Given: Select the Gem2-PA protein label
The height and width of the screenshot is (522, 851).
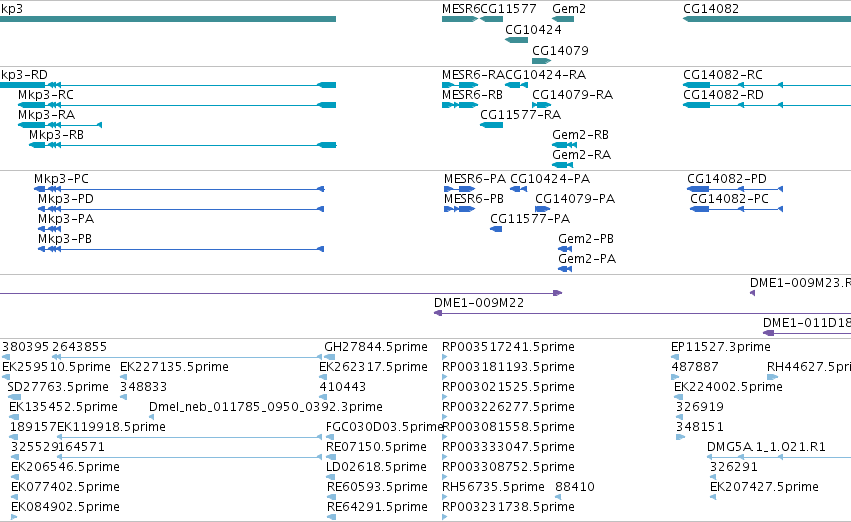Looking at the screenshot, I should click(587, 259).
